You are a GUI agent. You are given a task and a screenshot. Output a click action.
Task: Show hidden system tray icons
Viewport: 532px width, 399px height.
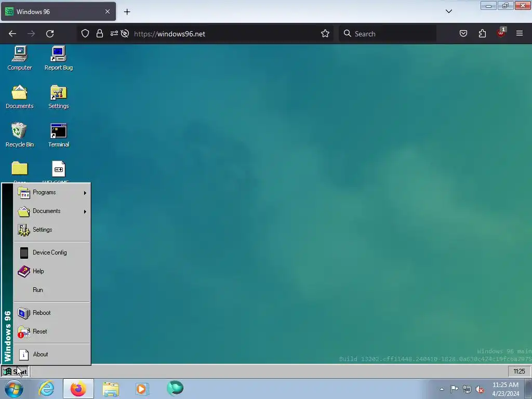coord(442,389)
